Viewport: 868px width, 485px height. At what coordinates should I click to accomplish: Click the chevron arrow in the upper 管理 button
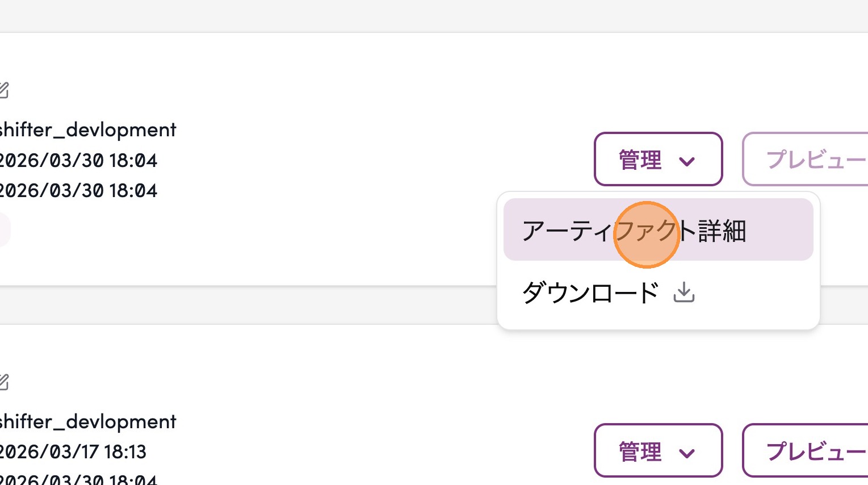pos(687,161)
